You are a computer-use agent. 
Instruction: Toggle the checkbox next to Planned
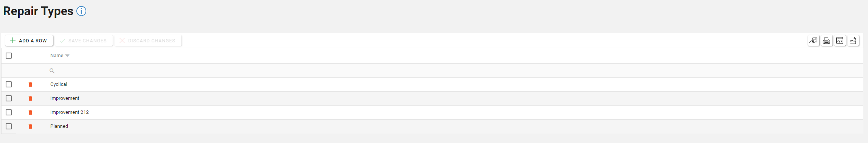coord(9,126)
